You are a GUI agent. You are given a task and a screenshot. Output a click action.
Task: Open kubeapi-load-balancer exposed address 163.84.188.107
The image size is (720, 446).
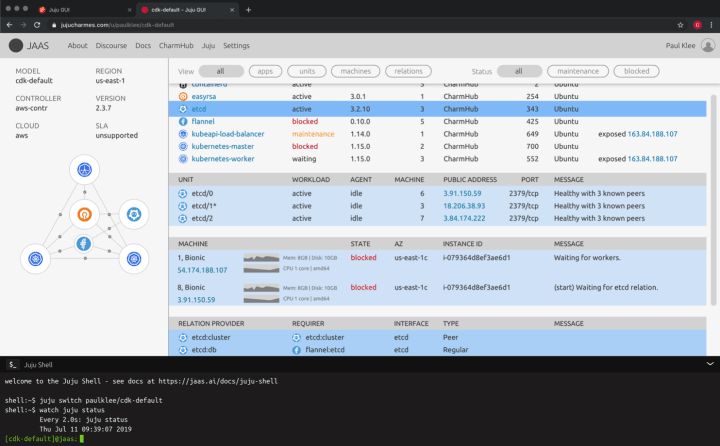652,134
